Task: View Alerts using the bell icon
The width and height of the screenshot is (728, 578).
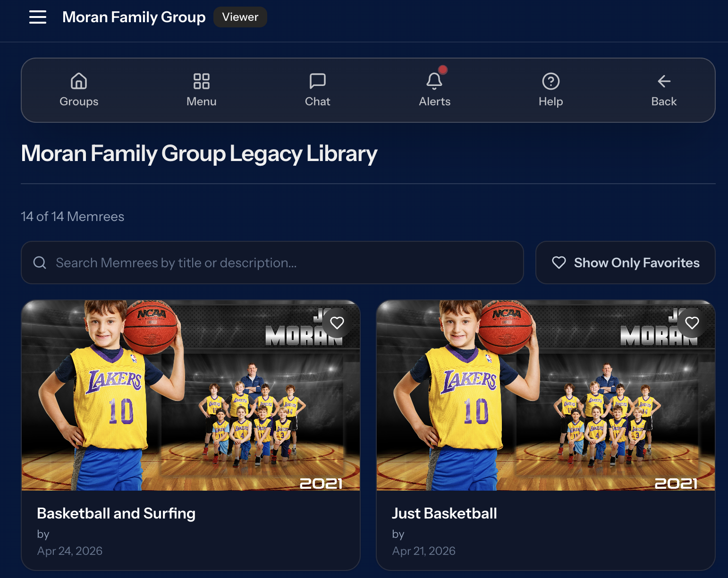Action: (434, 81)
